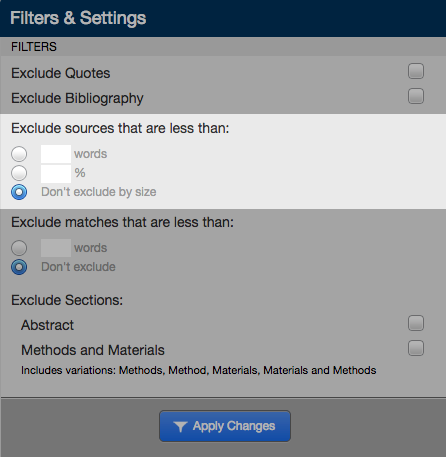Viewport: 446px width, 457px height.
Task: Click the Don't exclude by size label text
Action: pyautogui.click(x=99, y=192)
